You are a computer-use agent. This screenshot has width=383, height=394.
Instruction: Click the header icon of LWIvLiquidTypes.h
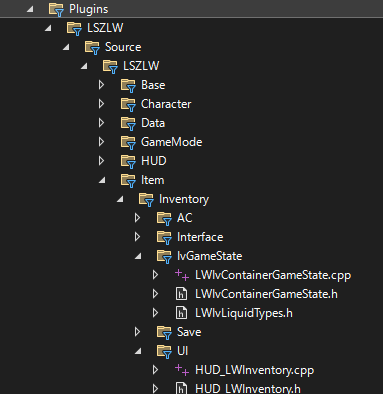pyautogui.click(x=181, y=313)
